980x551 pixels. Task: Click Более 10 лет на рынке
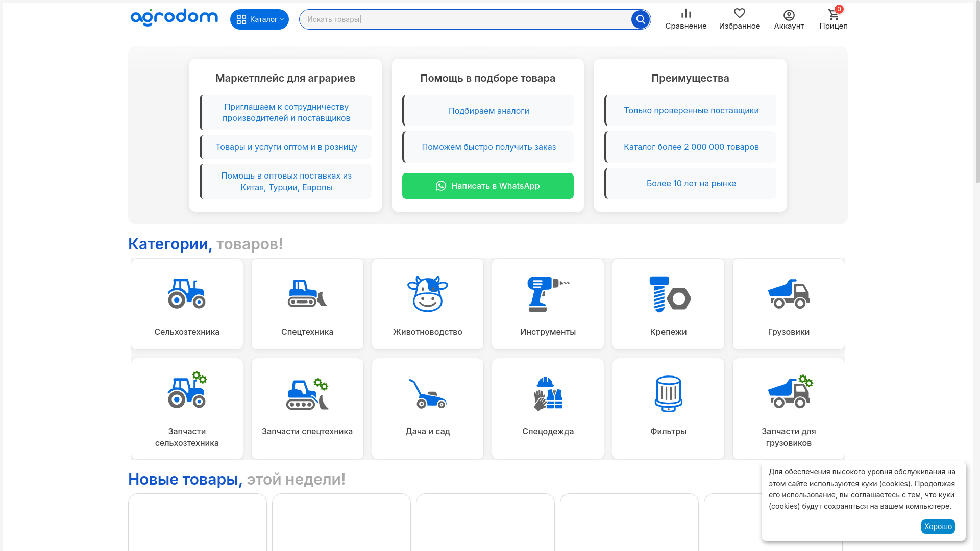click(x=691, y=183)
